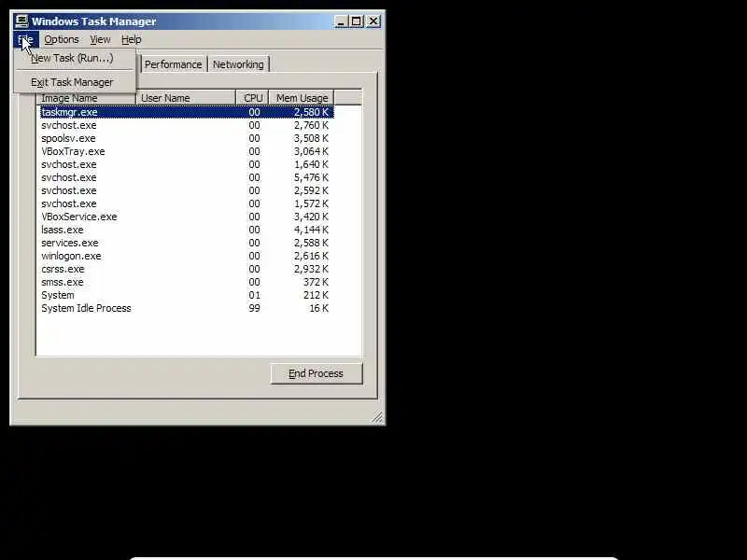Screen dimensions: 747x560
Task: Sort by User Name column header
Action: coord(185,98)
